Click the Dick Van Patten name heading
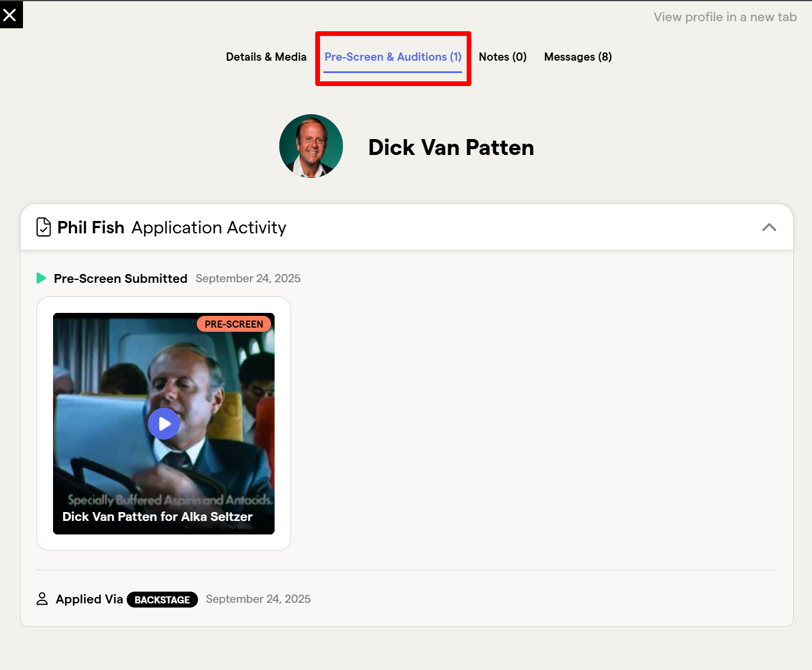 (x=451, y=147)
